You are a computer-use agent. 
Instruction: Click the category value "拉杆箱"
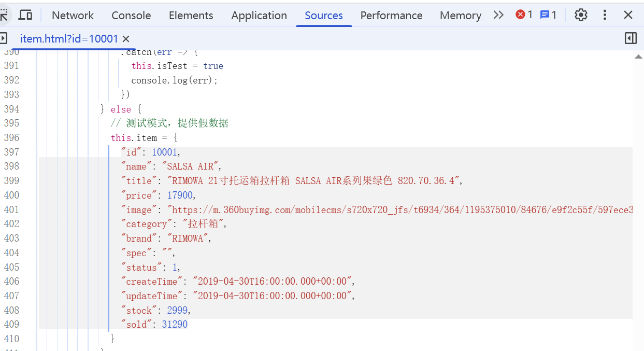pos(203,224)
